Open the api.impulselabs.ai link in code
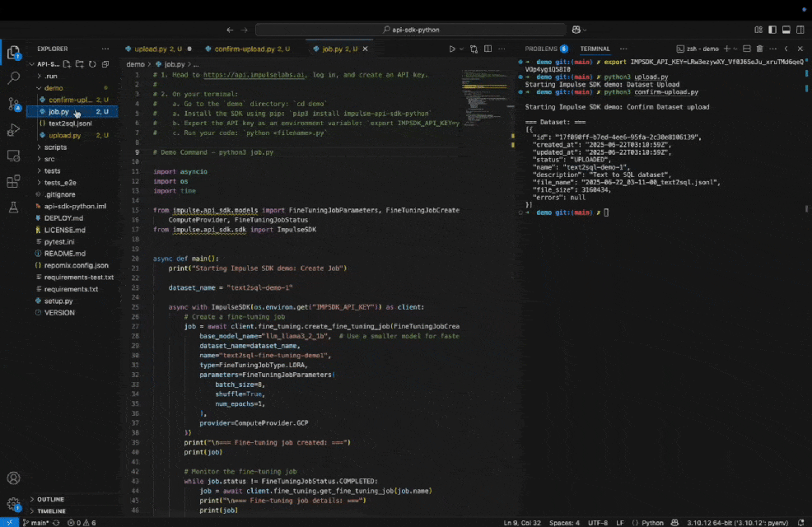Viewport: 812px width, 527px height. click(x=254, y=75)
